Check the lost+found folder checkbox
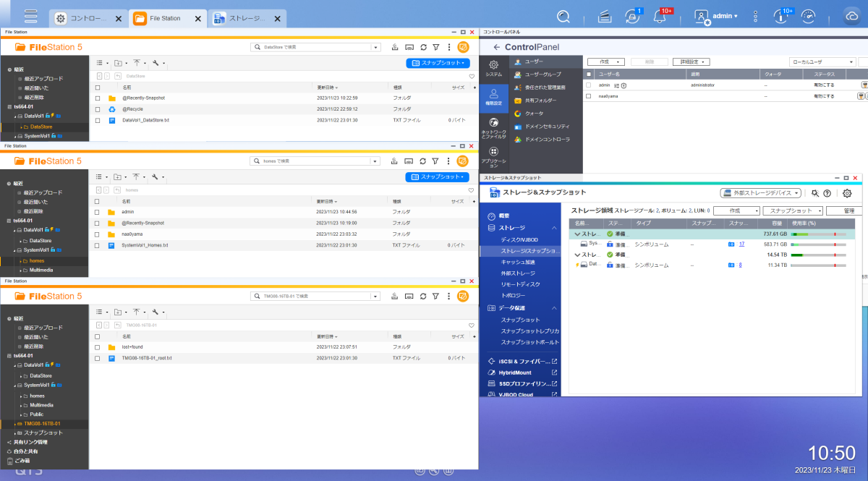This screenshot has height=481, width=868. point(98,347)
